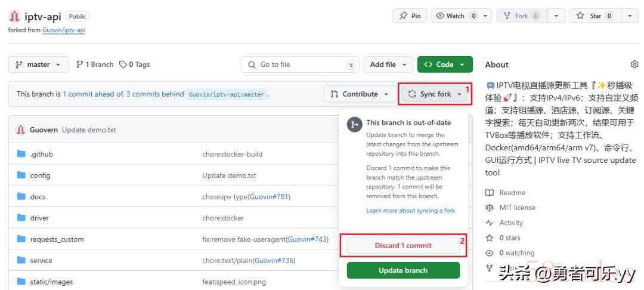Open the Update demo.txt latest commit message
Image resolution: width=644 pixels, height=290 pixels.
pyautogui.click(x=89, y=130)
